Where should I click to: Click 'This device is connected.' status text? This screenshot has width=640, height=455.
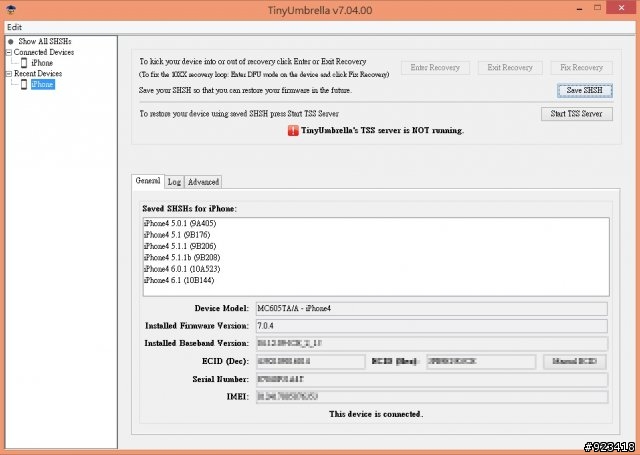coord(376,414)
